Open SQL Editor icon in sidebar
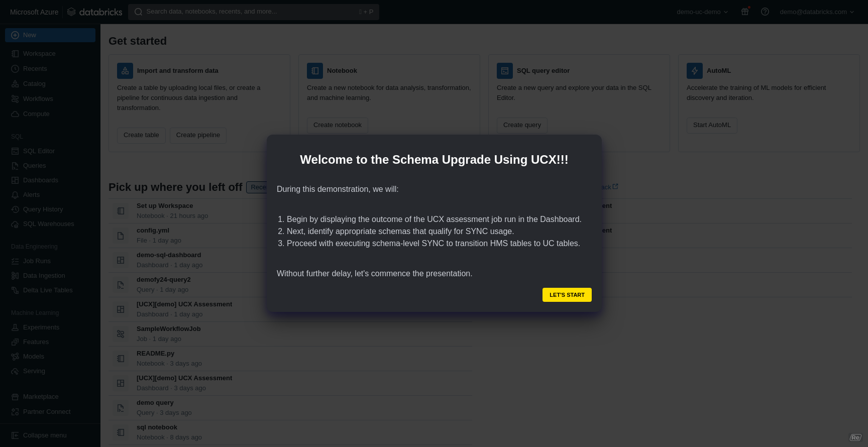The image size is (868, 447). click(x=15, y=151)
